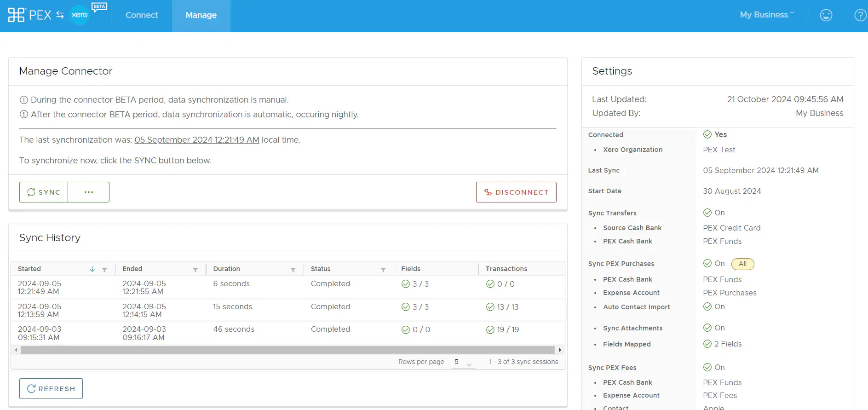Click the PEX Purchases expense account value
This screenshot has width=868, height=410.
click(x=730, y=293)
